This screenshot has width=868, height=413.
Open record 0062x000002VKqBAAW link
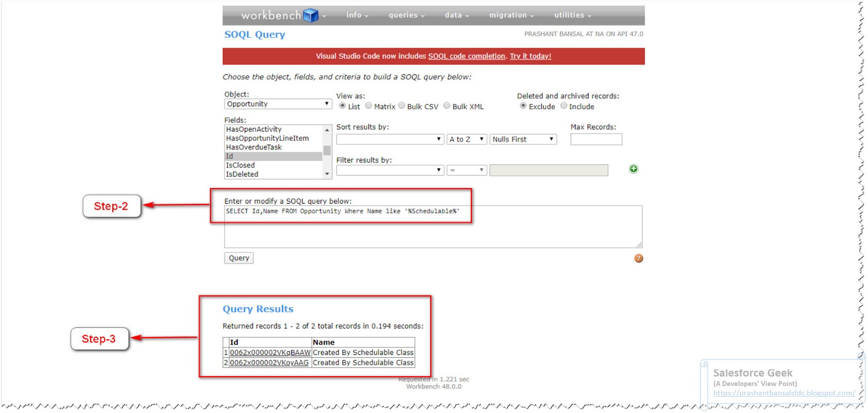[270, 352]
